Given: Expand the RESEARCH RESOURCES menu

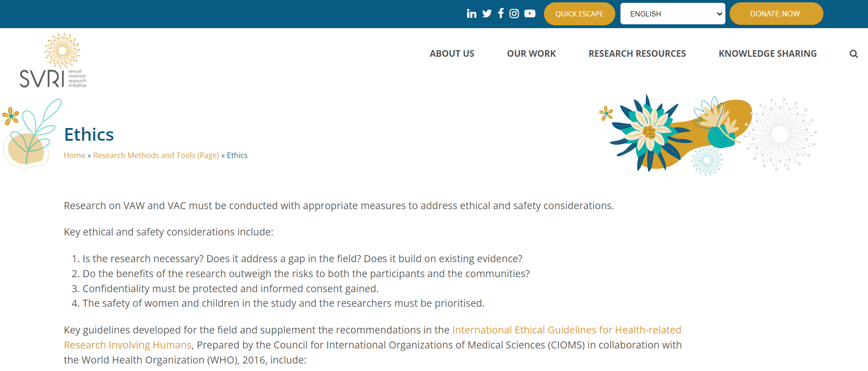Looking at the screenshot, I should tap(637, 53).
